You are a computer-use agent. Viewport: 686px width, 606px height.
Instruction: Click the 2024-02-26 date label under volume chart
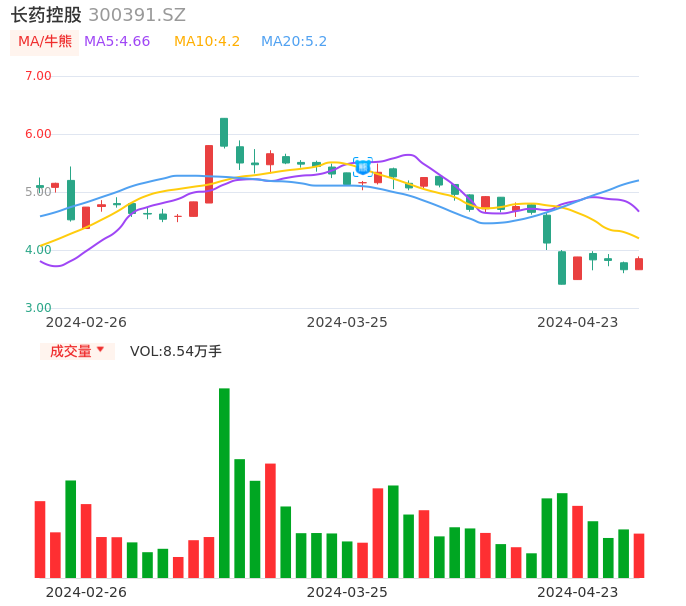pyautogui.click(x=86, y=592)
